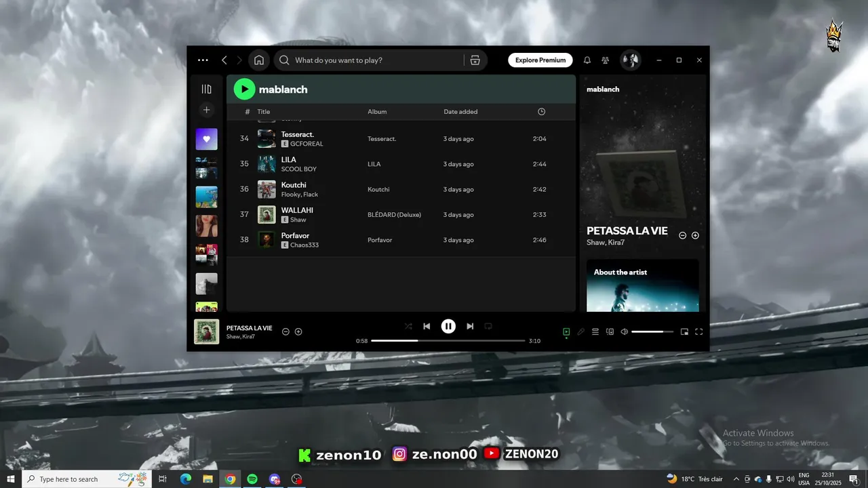Enter full screen mode
The image size is (868, 488).
(x=699, y=331)
